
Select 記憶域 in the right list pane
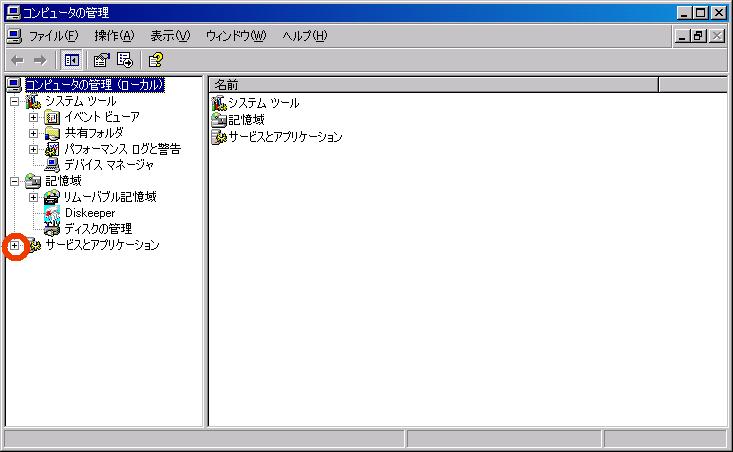246,120
